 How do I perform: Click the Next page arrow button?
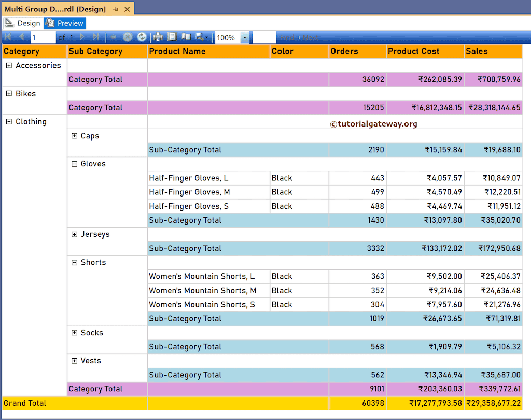click(x=81, y=37)
